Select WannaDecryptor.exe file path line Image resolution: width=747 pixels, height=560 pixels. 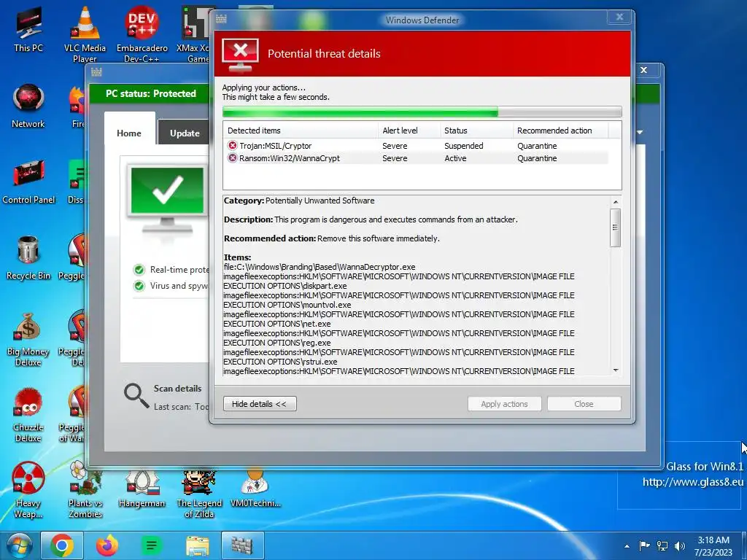click(x=320, y=267)
